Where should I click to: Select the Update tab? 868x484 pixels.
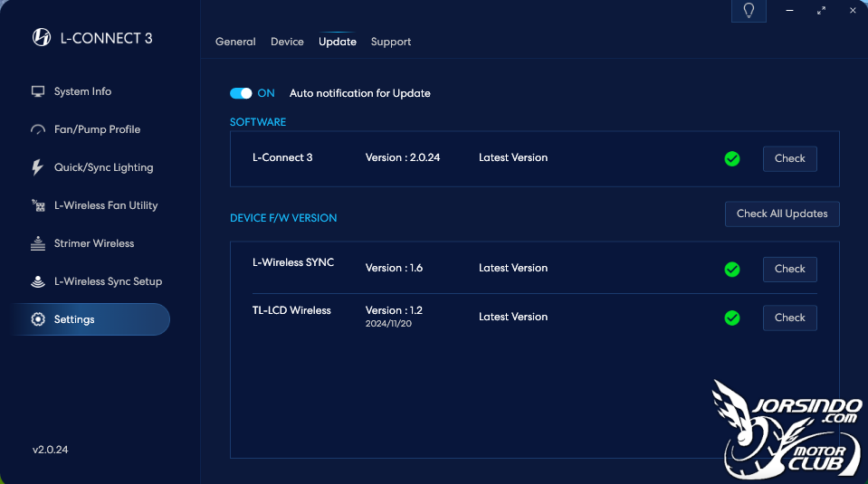pyautogui.click(x=337, y=42)
